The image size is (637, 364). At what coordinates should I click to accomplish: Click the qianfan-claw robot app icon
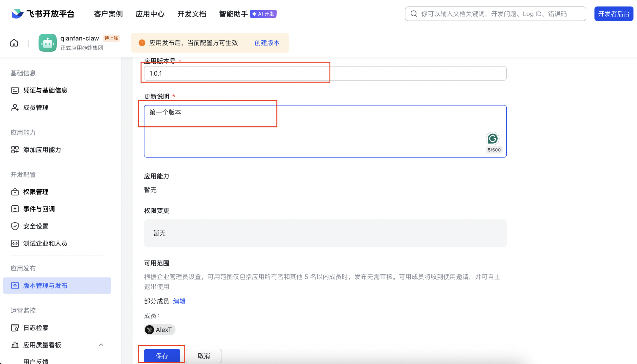[47, 43]
